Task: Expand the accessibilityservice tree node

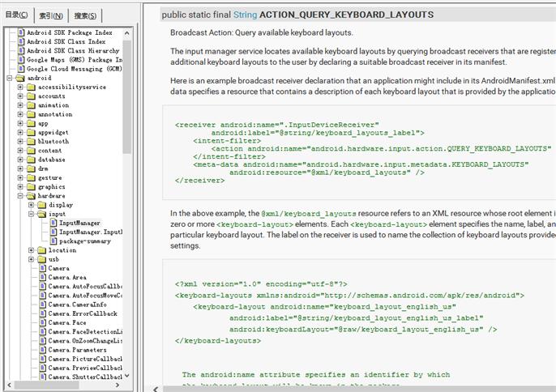Action: click(20, 87)
